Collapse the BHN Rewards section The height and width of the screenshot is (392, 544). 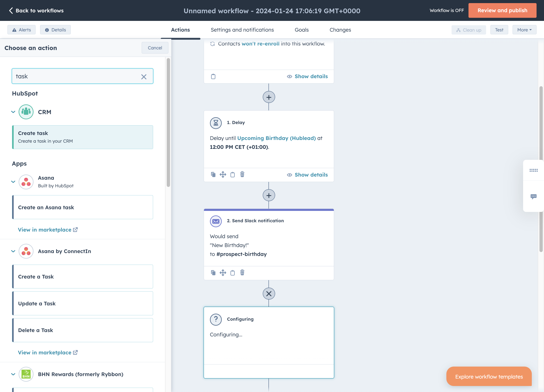click(x=13, y=374)
